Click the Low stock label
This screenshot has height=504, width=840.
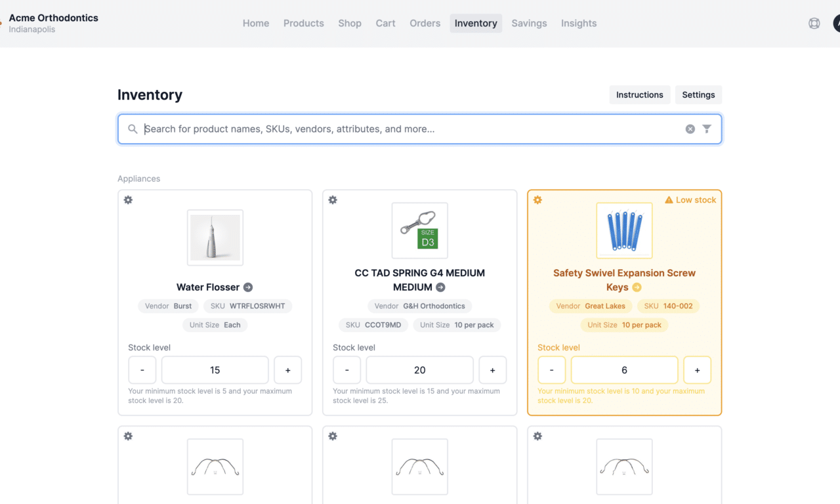[696, 200]
